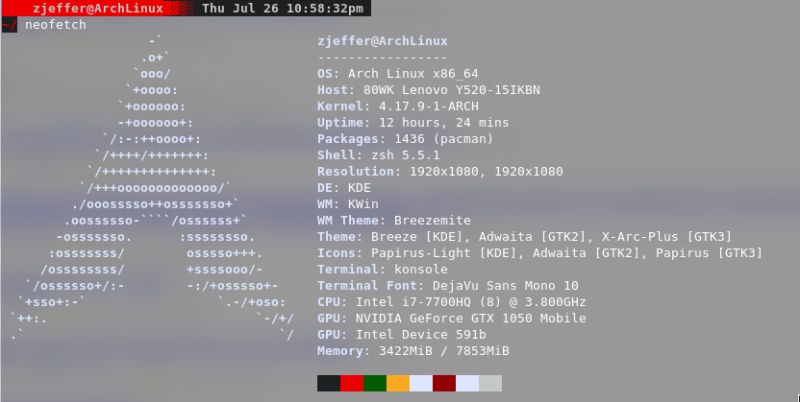This screenshot has height=402, width=800.
Task: Click the WM value KWin
Action: [x=363, y=204]
